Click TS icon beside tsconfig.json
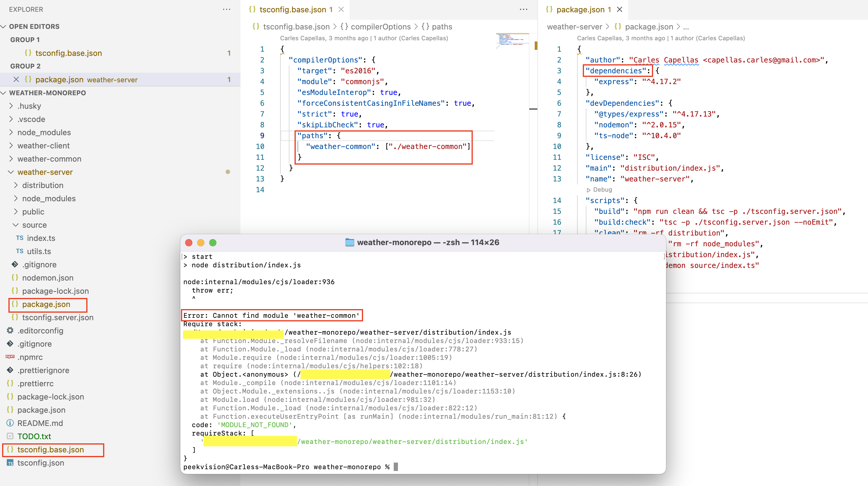Image resolution: width=868 pixels, height=486 pixels. pyautogui.click(x=10, y=463)
